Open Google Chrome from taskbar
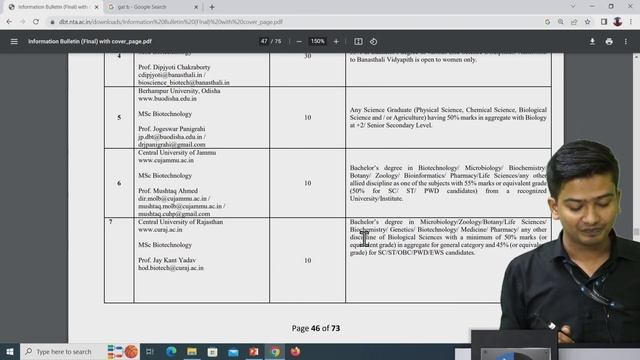The width and height of the screenshot is (640, 360). 275,351
